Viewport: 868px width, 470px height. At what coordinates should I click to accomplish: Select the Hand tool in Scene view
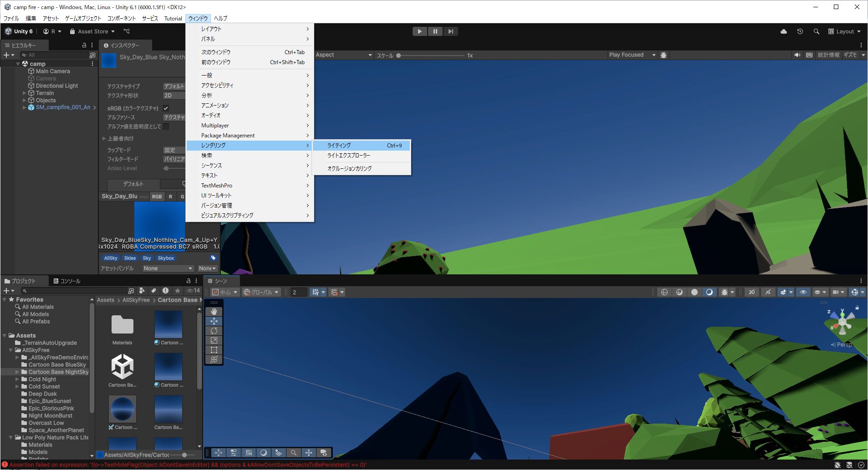(x=214, y=312)
